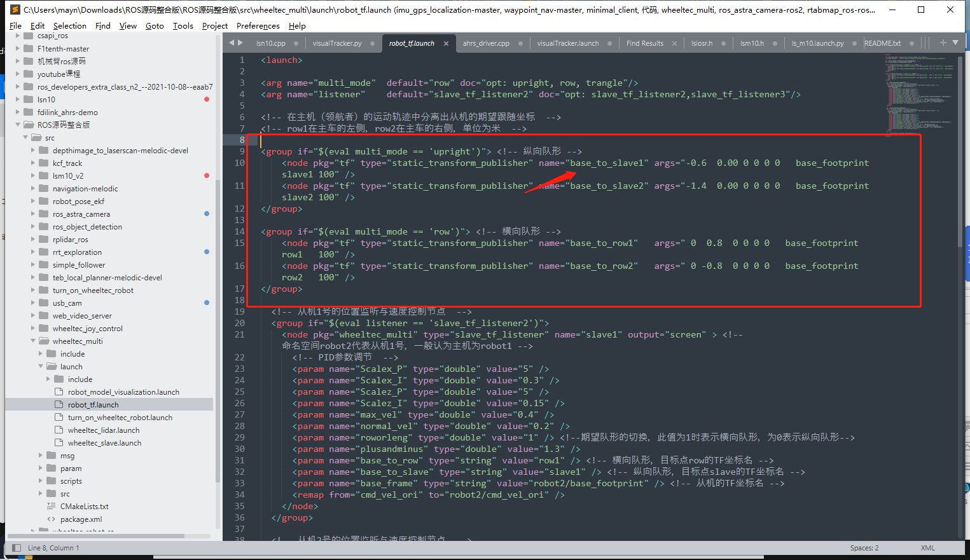Image resolution: width=970 pixels, height=560 pixels.
Task: Open the Selection menu
Action: tap(70, 25)
